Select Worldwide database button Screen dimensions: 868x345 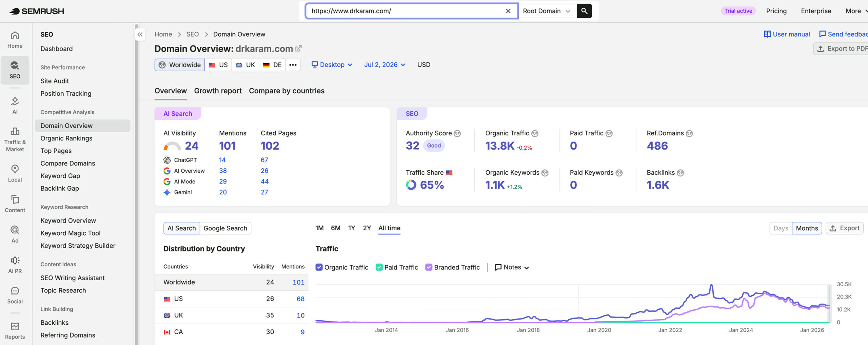pos(180,65)
